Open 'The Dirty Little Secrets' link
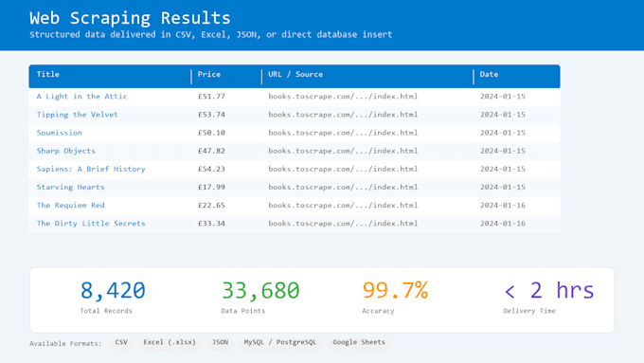Viewport: 644px width, 363px height. point(91,224)
